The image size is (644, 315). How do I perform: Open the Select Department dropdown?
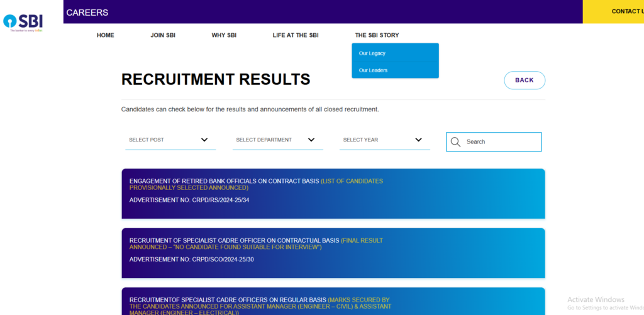point(277,140)
